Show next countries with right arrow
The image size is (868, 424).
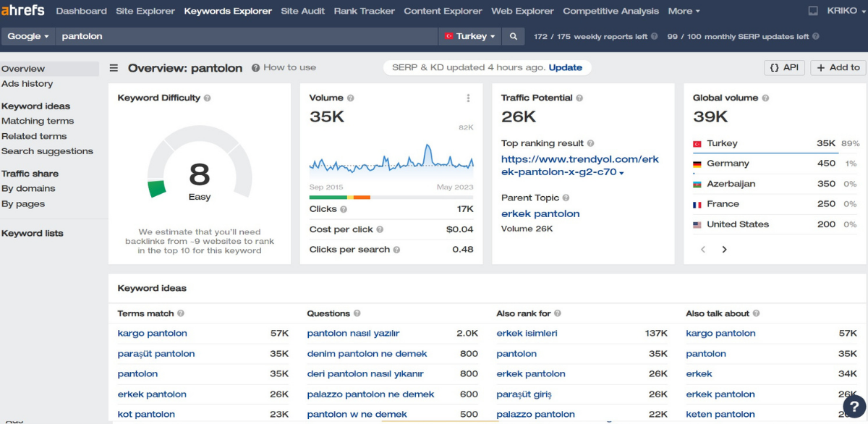click(724, 249)
